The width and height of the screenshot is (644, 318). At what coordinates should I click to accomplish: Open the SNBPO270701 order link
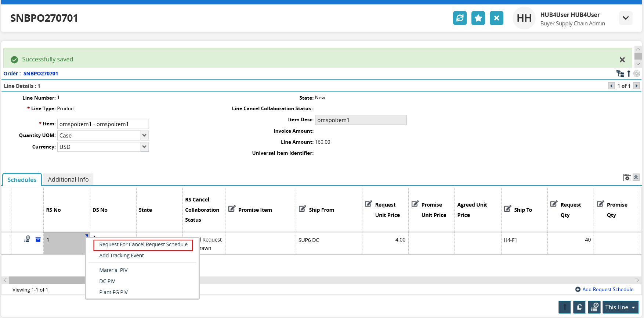41,74
